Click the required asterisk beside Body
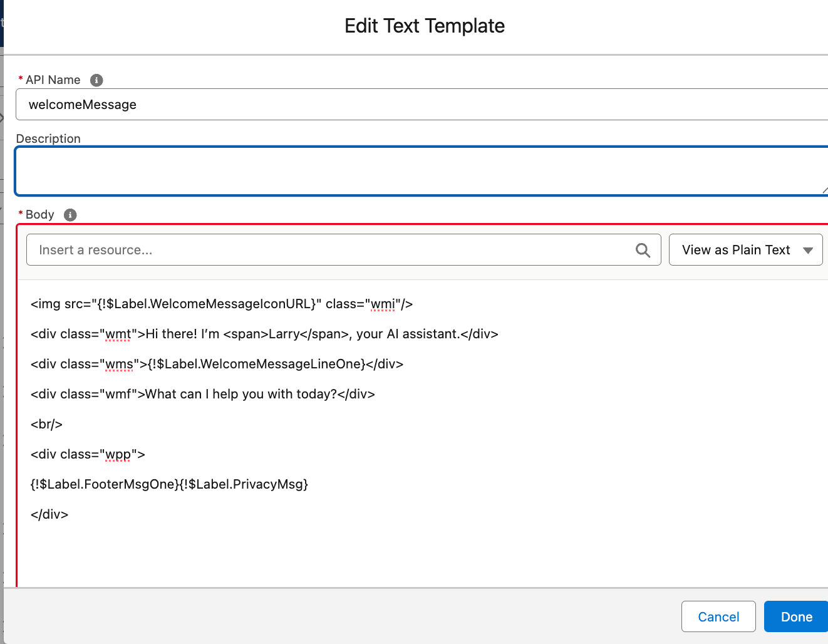The image size is (828, 644). coord(21,214)
